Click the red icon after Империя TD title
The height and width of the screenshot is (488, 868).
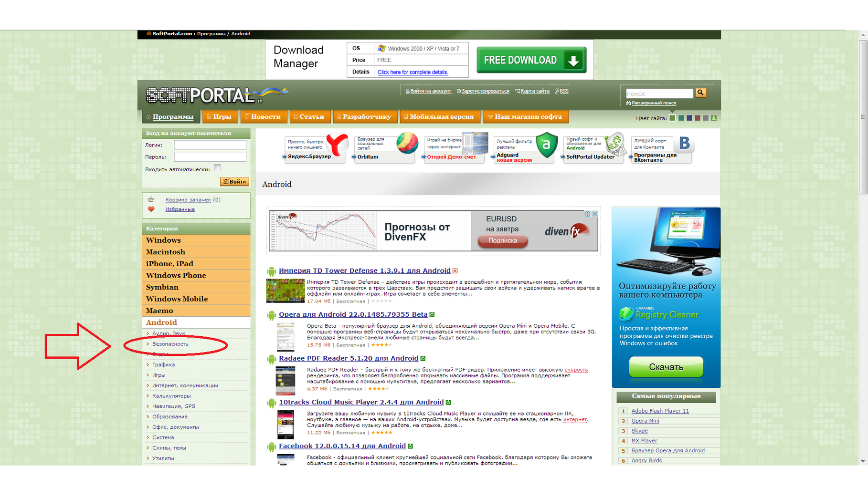[x=455, y=271]
